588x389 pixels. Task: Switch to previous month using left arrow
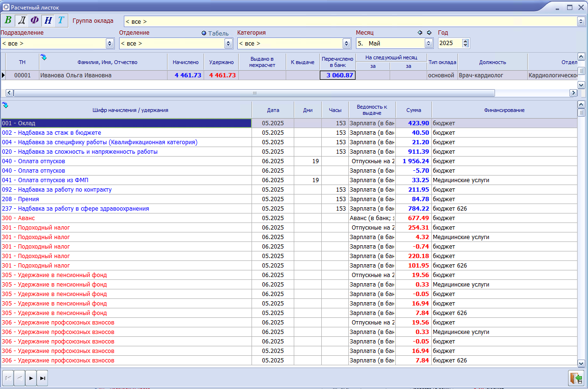420,33
